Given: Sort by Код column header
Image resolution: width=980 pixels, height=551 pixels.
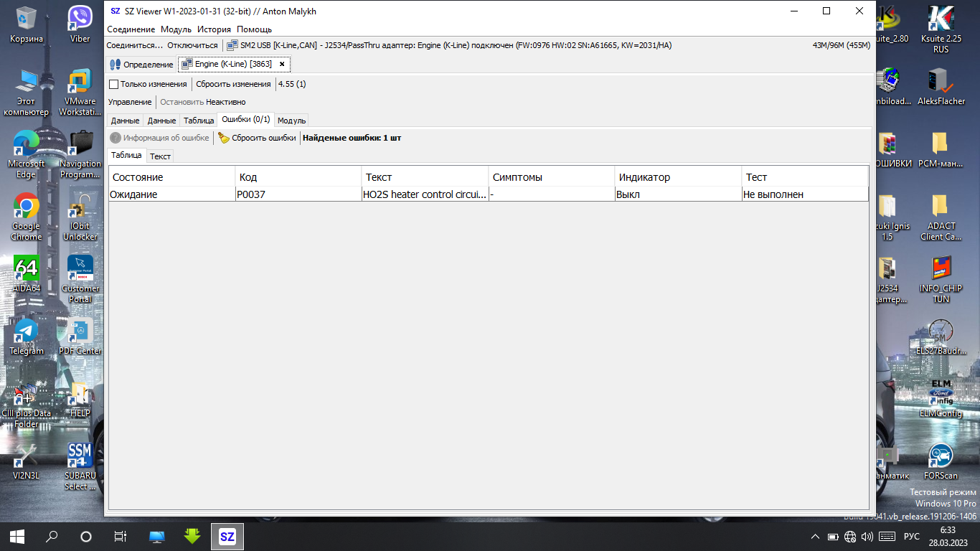Looking at the screenshot, I should 298,177.
